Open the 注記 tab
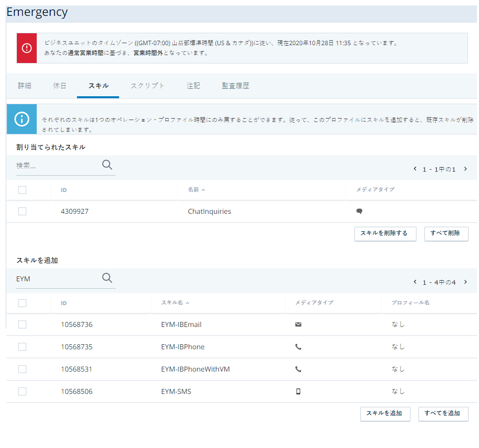The image size is (479, 448). (x=194, y=86)
